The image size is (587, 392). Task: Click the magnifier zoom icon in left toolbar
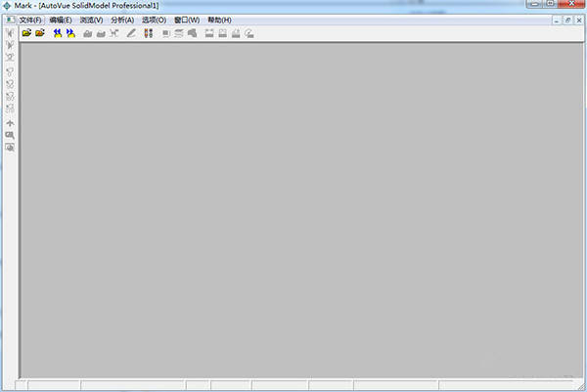coord(10,136)
